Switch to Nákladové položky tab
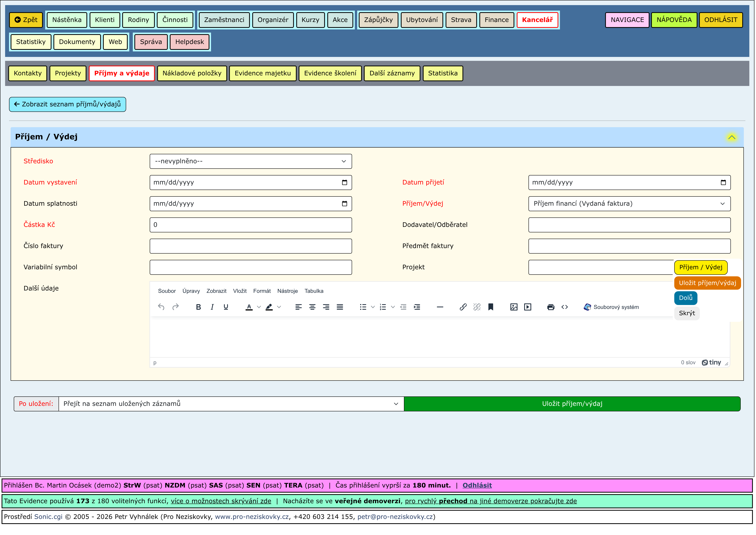Image resolution: width=756 pixels, height=535 pixels. tap(192, 73)
